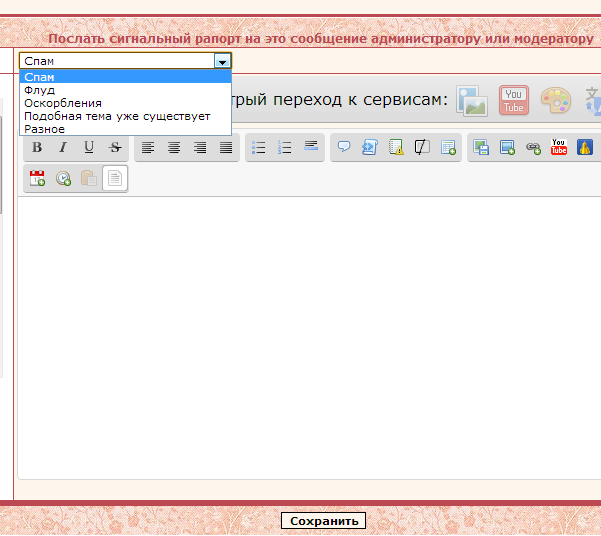The image size is (601, 536).
Task: Center align the text
Action: tap(174, 147)
